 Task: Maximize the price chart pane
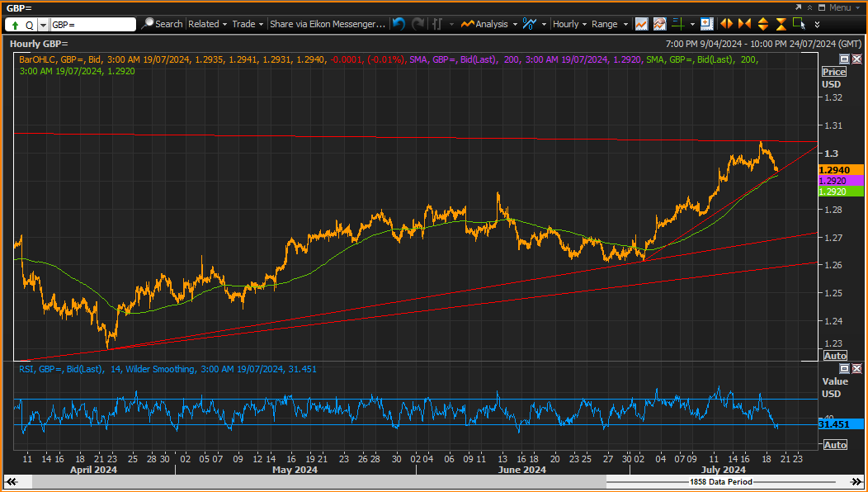point(844,59)
